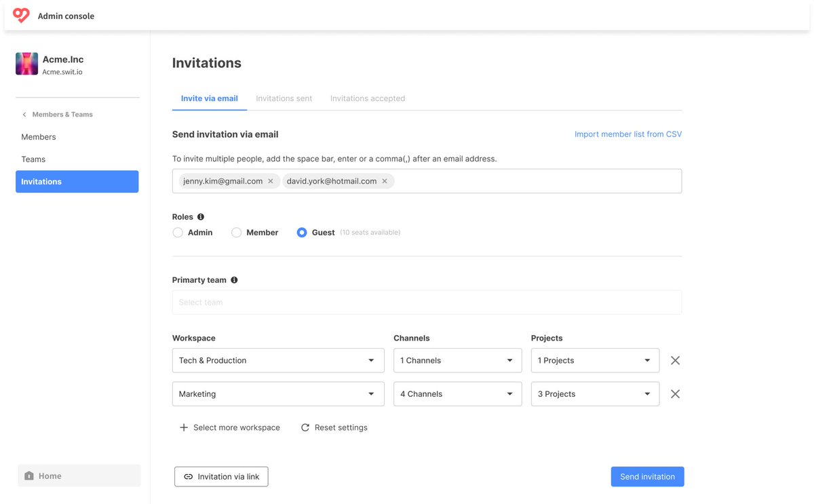814x504 pixels.
Task: Click the heart logo in Admin console header
Action: (x=21, y=16)
